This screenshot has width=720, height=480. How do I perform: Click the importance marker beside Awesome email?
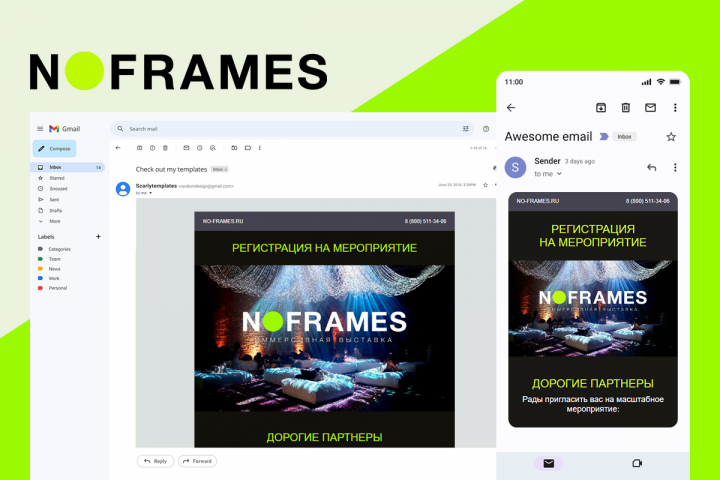604,136
